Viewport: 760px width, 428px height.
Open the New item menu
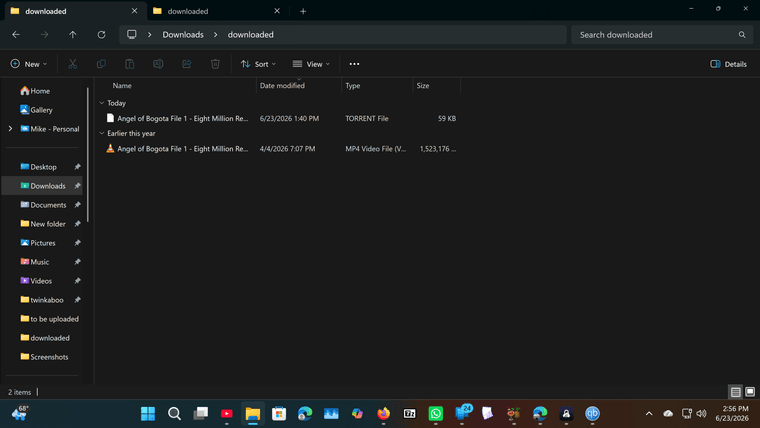[29, 64]
